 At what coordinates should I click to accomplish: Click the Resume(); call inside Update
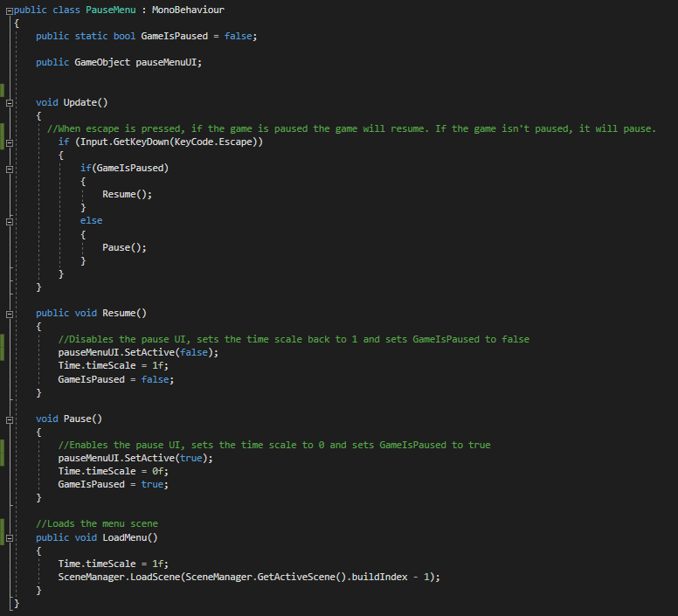click(127, 194)
